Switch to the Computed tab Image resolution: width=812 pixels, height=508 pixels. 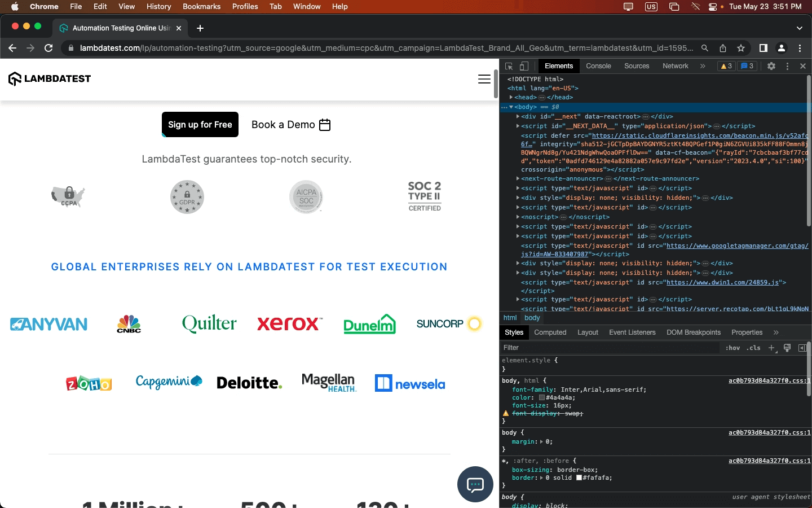550,332
